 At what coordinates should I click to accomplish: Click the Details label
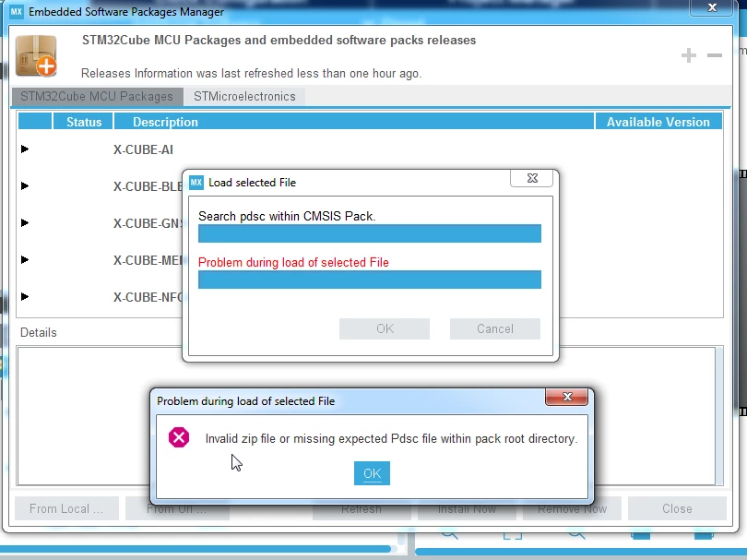pyautogui.click(x=39, y=332)
